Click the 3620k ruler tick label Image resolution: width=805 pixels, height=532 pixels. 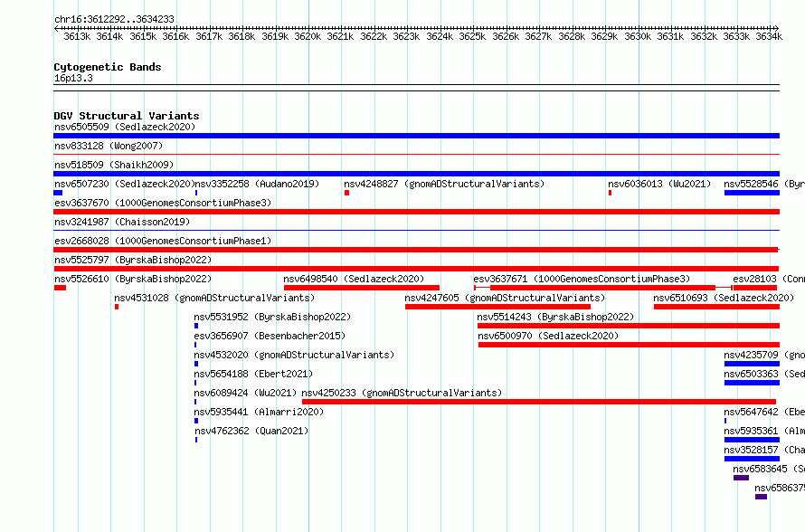click(308, 36)
